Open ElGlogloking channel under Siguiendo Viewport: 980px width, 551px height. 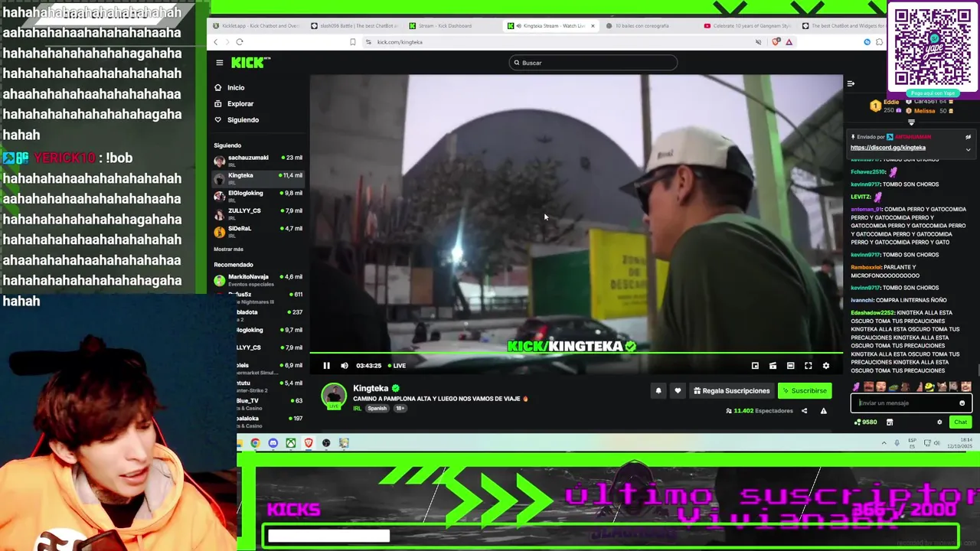(x=258, y=196)
